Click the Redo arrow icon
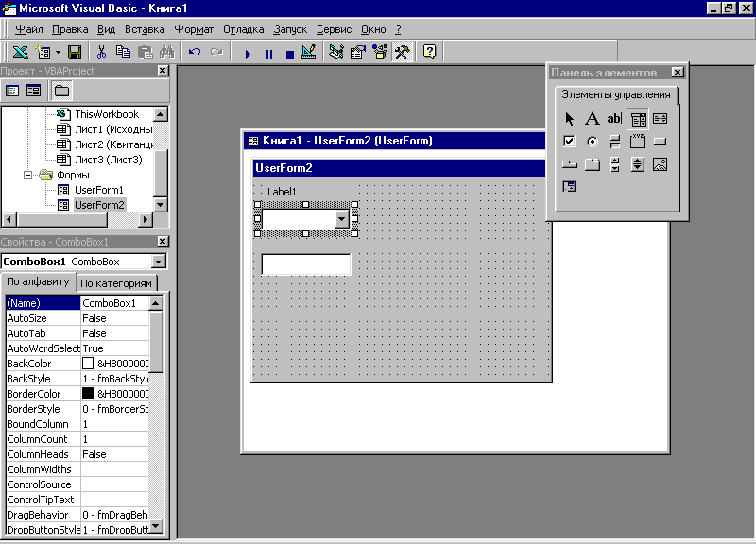The width and height of the screenshot is (756, 544). 216,52
